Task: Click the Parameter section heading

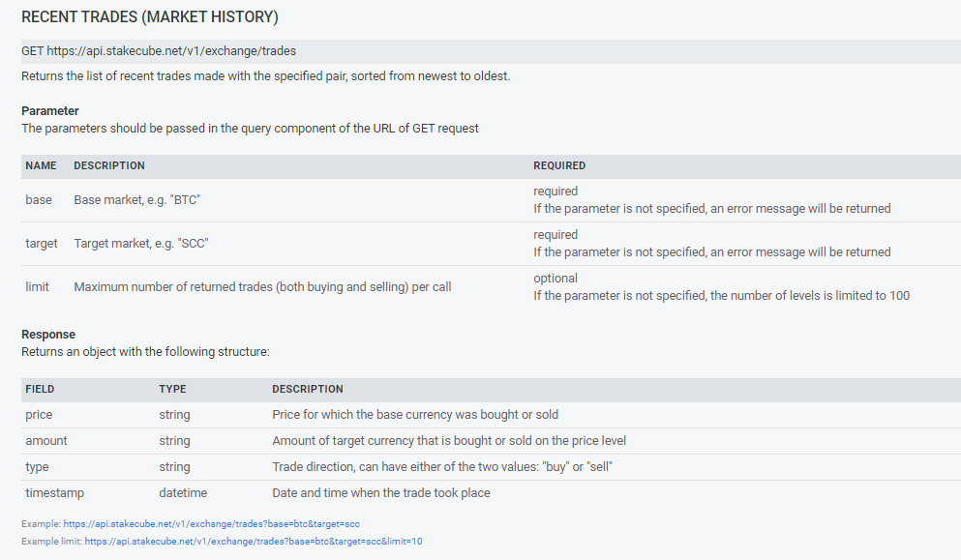Action: [x=50, y=111]
